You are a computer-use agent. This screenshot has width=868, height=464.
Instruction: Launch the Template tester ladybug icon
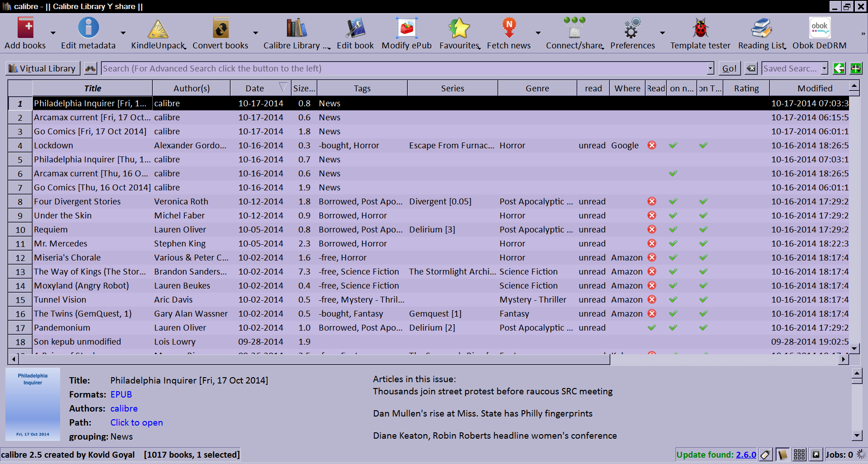(x=700, y=28)
